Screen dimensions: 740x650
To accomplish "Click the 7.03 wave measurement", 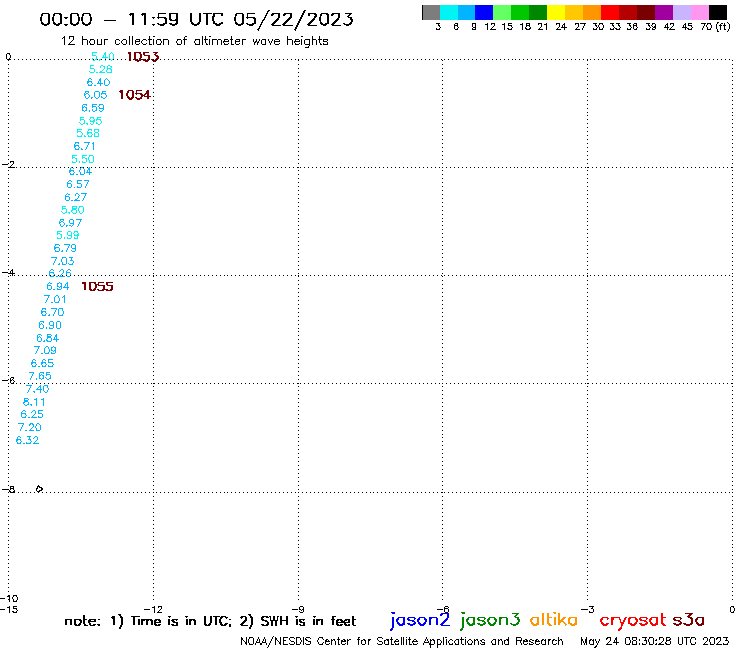I will pos(63,261).
